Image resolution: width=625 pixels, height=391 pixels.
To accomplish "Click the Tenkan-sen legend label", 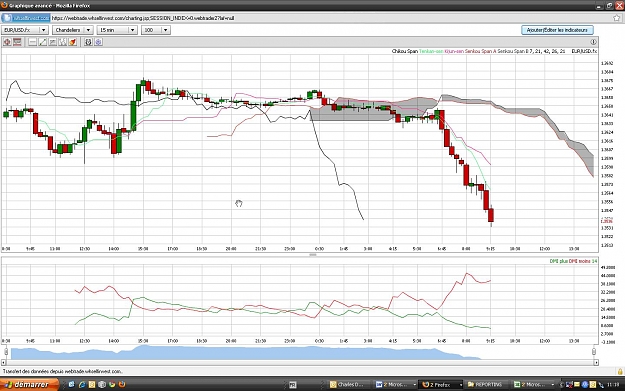I will pos(431,51).
